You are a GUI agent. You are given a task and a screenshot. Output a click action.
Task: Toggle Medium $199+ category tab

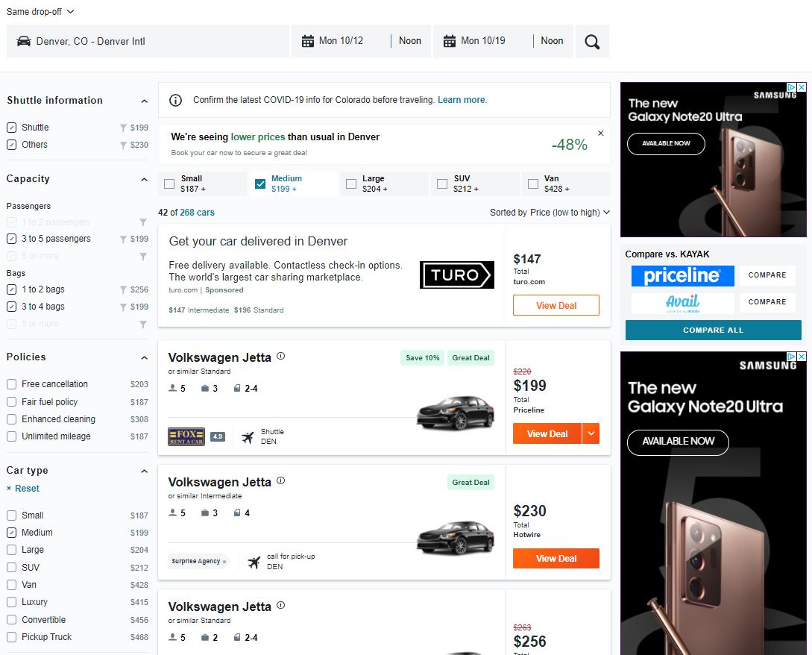pos(293,184)
